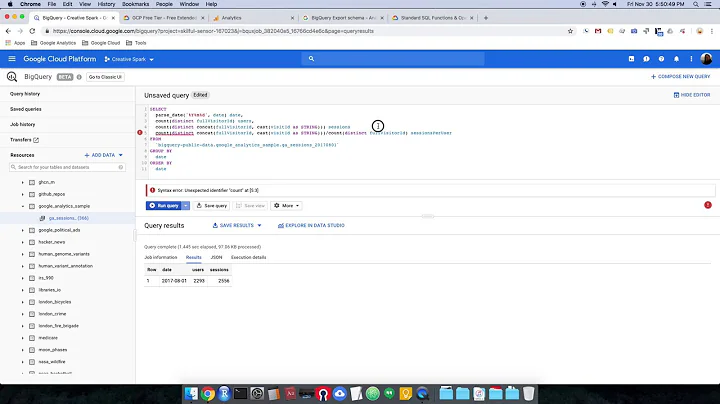Screen dimensions: 720x404
Task: Open Google Analytics bookmarks folder
Action: [x=53, y=43]
